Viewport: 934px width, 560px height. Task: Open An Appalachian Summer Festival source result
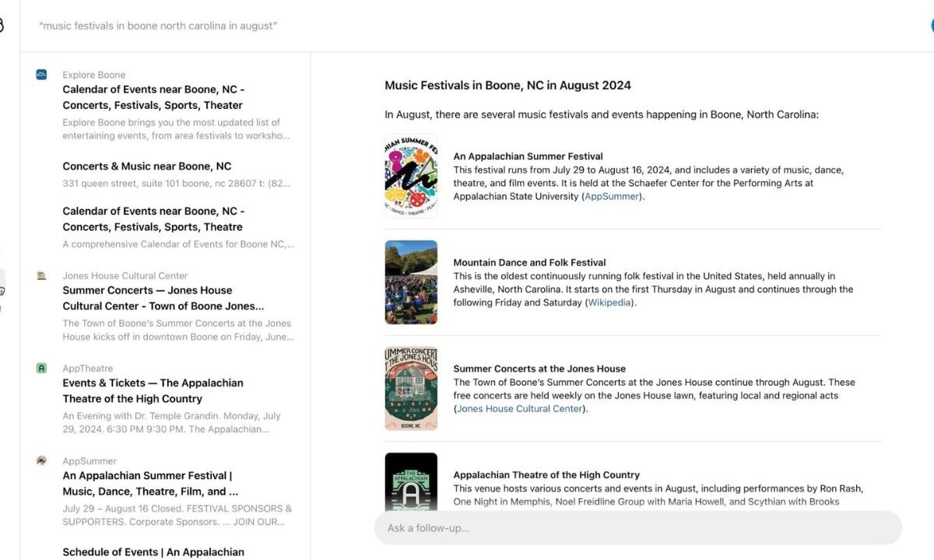pyautogui.click(x=150, y=483)
